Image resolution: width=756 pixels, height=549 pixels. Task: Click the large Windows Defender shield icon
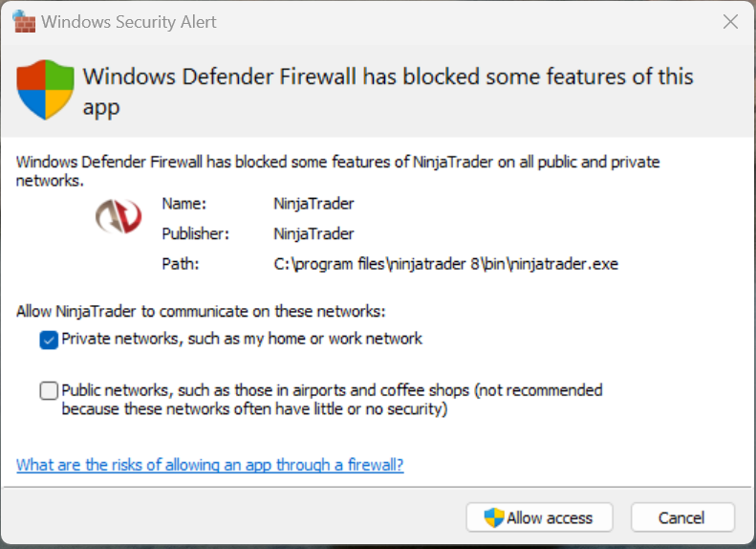[x=46, y=89]
